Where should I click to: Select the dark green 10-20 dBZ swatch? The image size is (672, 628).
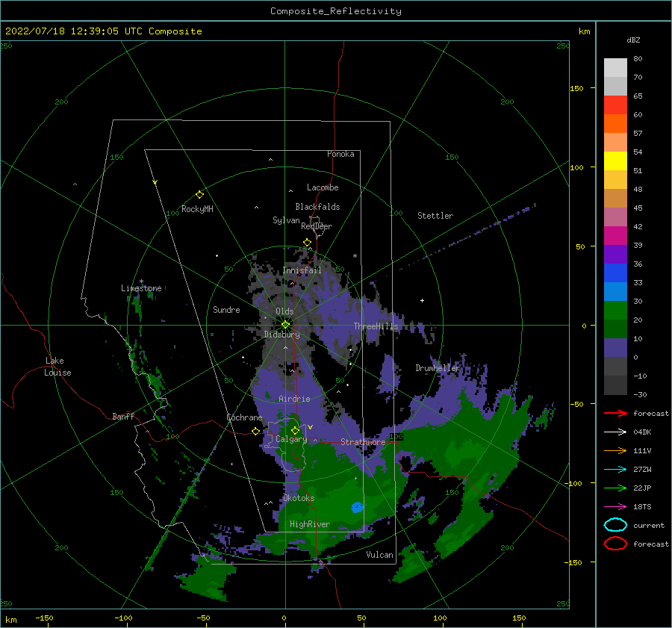pyautogui.click(x=615, y=329)
